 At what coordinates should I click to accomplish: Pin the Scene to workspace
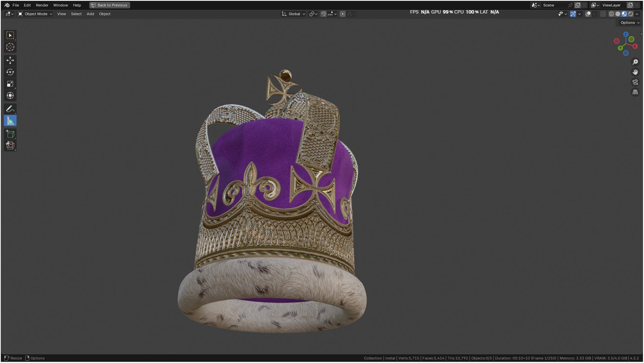(x=570, y=5)
